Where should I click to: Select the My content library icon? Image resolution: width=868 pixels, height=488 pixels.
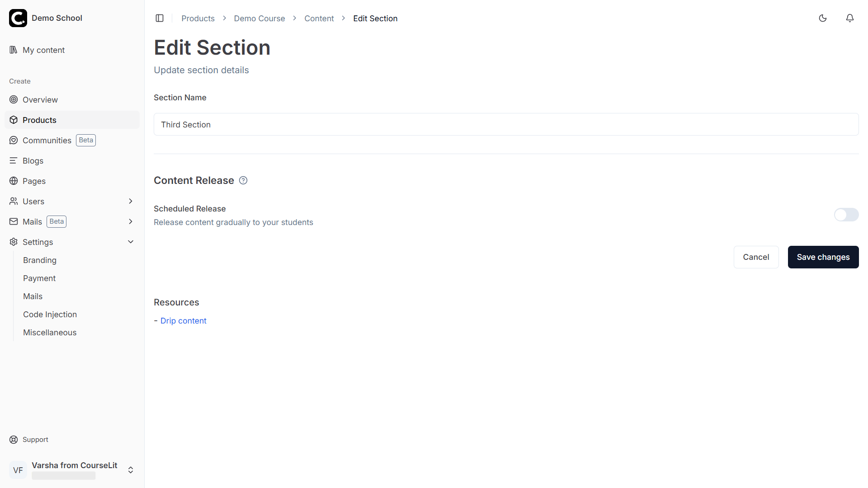click(13, 50)
